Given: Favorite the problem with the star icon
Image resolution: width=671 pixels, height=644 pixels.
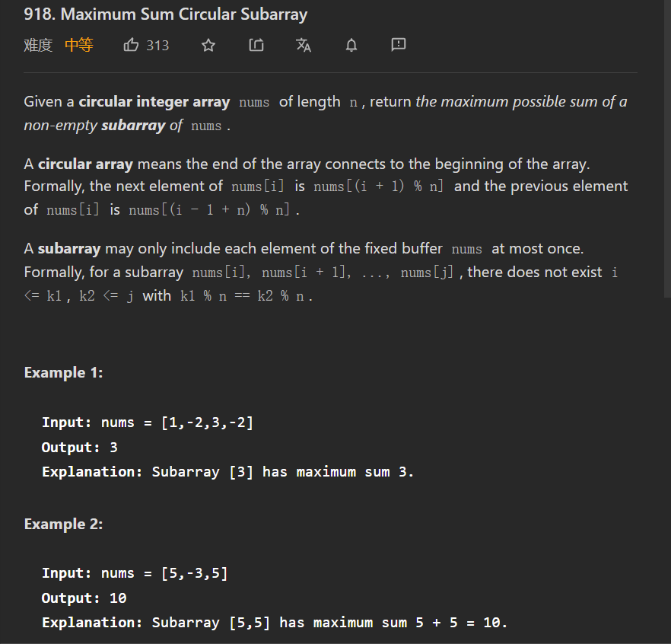Looking at the screenshot, I should [x=208, y=46].
